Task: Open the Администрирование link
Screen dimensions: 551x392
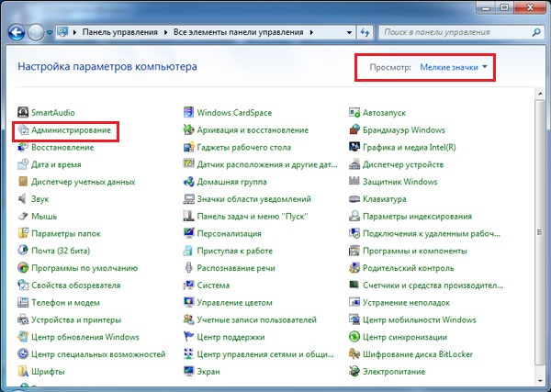Action: coord(71,130)
